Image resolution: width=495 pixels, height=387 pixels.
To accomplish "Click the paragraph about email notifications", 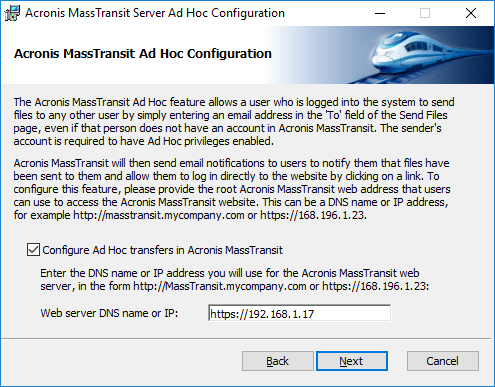I will (x=232, y=189).
